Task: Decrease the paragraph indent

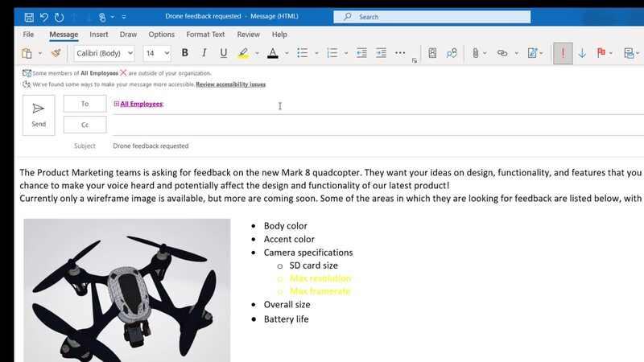Action: (361, 53)
